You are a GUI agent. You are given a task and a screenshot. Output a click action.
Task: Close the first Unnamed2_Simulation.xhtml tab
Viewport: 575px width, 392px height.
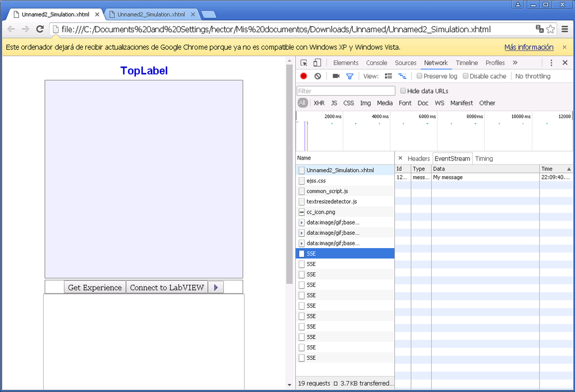97,14
